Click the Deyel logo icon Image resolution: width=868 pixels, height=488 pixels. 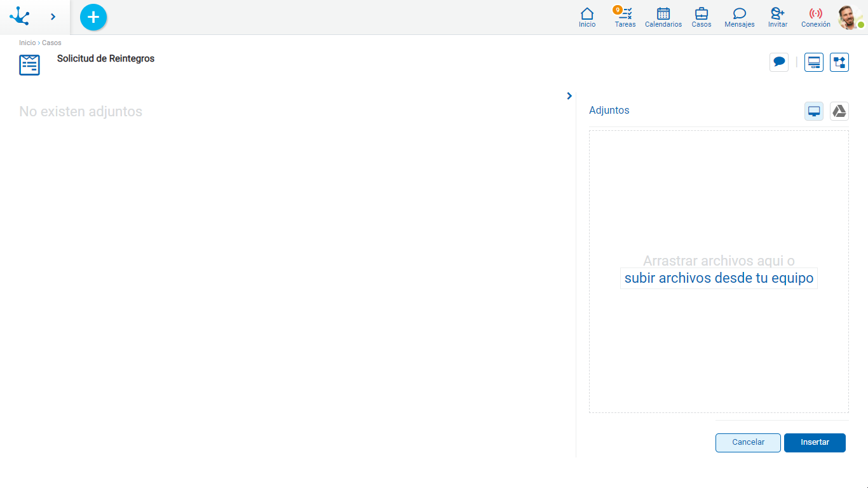[20, 17]
